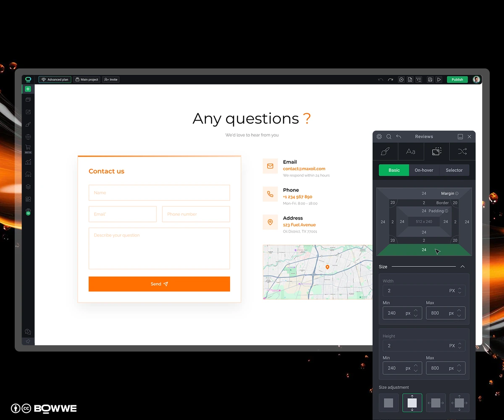This screenshot has width=504, height=420.
Task: Open the layers stack icon in sidebar
Action: coord(28,186)
